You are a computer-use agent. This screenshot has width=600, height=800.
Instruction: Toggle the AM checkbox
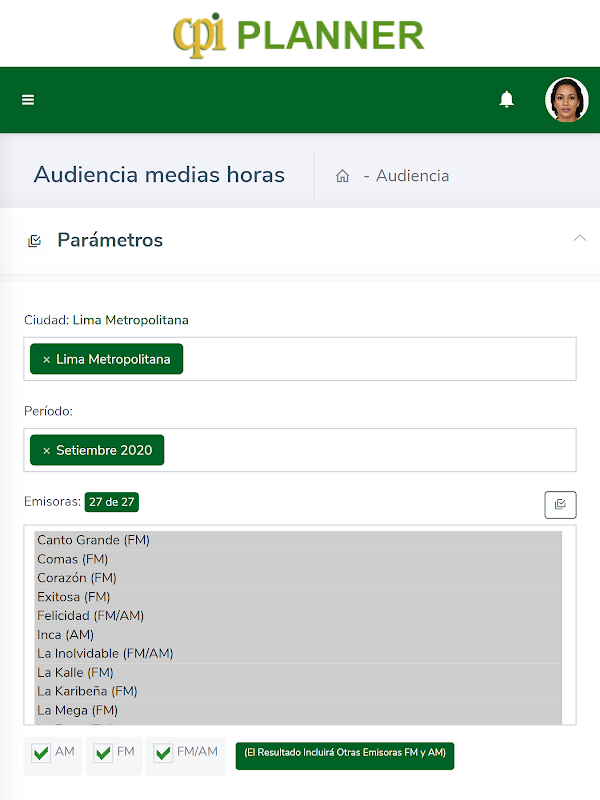tap(41, 754)
